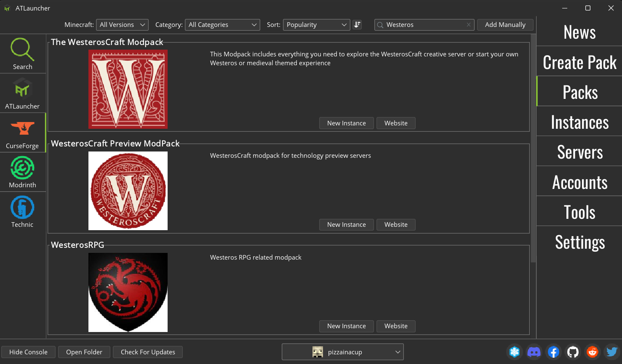This screenshot has width=622, height=364.
Task: Clear the Westeros search text
Action: (468, 25)
